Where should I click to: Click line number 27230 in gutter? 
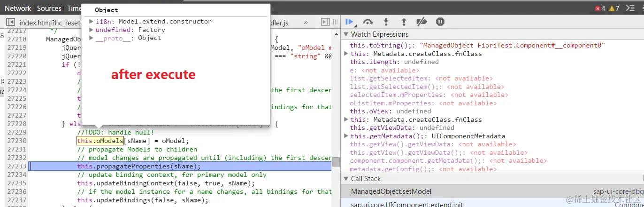coord(16,141)
